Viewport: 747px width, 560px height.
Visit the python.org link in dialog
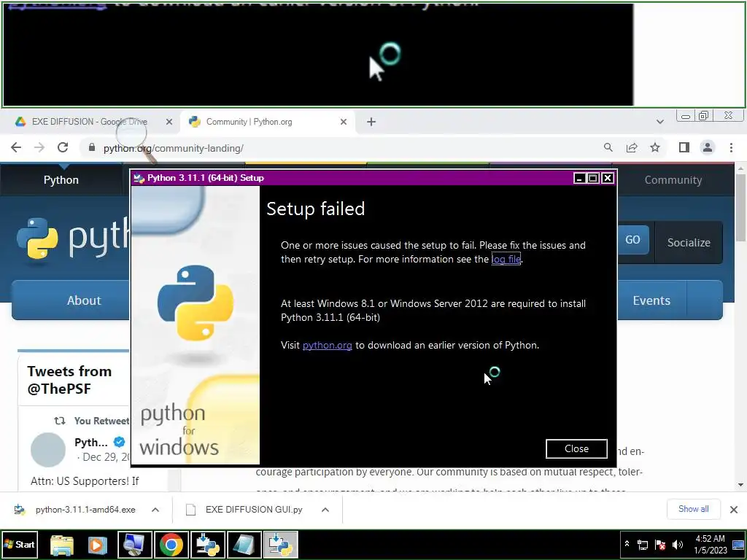coord(328,345)
